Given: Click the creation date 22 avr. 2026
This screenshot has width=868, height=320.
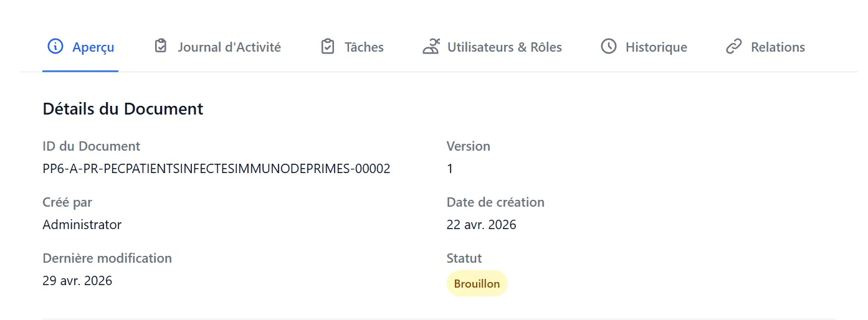Looking at the screenshot, I should tap(482, 225).
